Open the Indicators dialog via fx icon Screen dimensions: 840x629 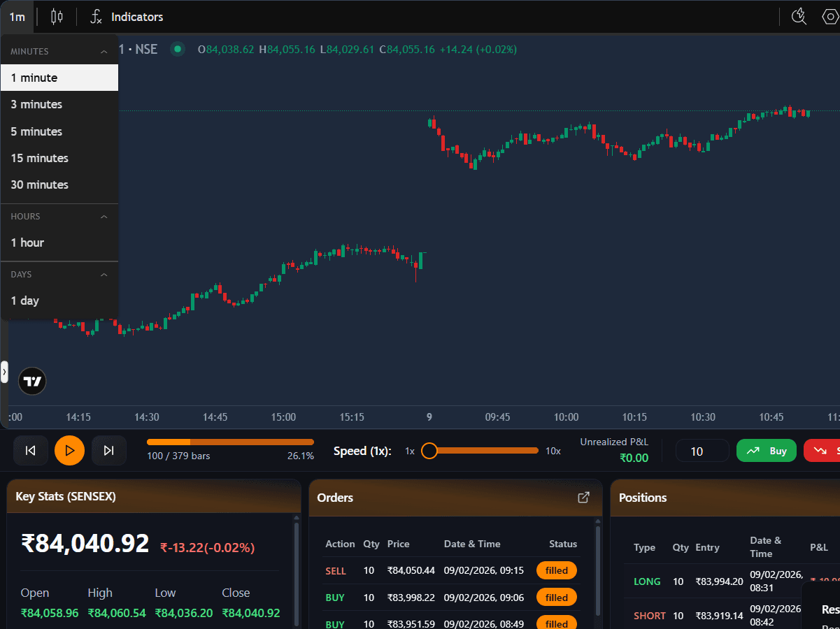point(96,17)
